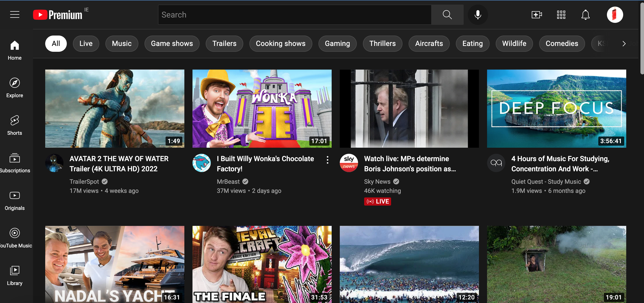This screenshot has height=303, width=644.
Task: Open the TrailerSpot channel avatar
Action: pos(54,163)
